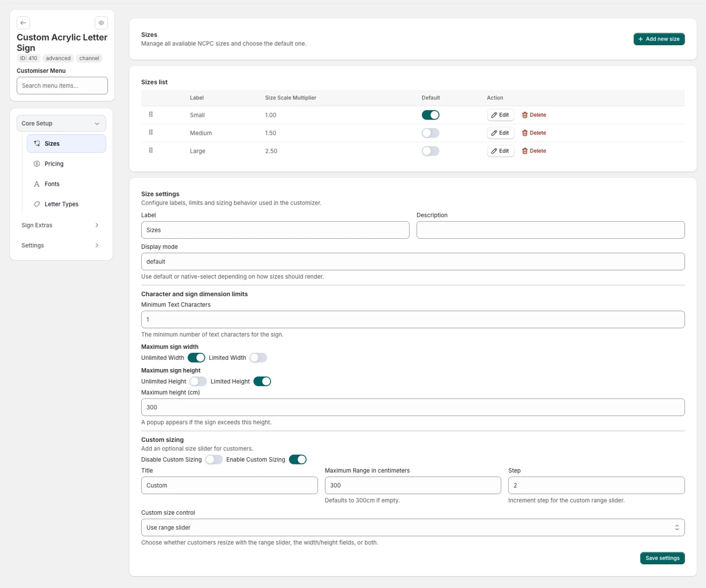The width and height of the screenshot is (706, 588).
Task: Toggle the Unlimited Width switch
Action: [196, 358]
